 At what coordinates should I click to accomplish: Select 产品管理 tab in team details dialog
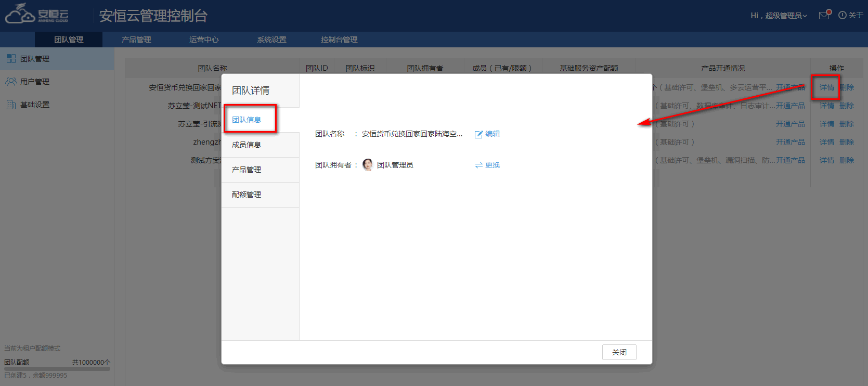click(x=261, y=170)
